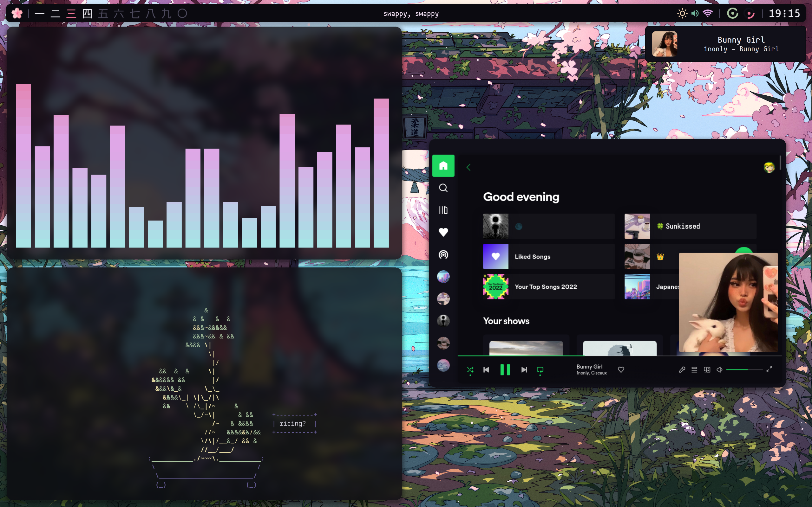Image resolution: width=812 pixels, height=507 pixels.
Task: Switch to workspace 一 in top bar
Action: click(40, 14)
